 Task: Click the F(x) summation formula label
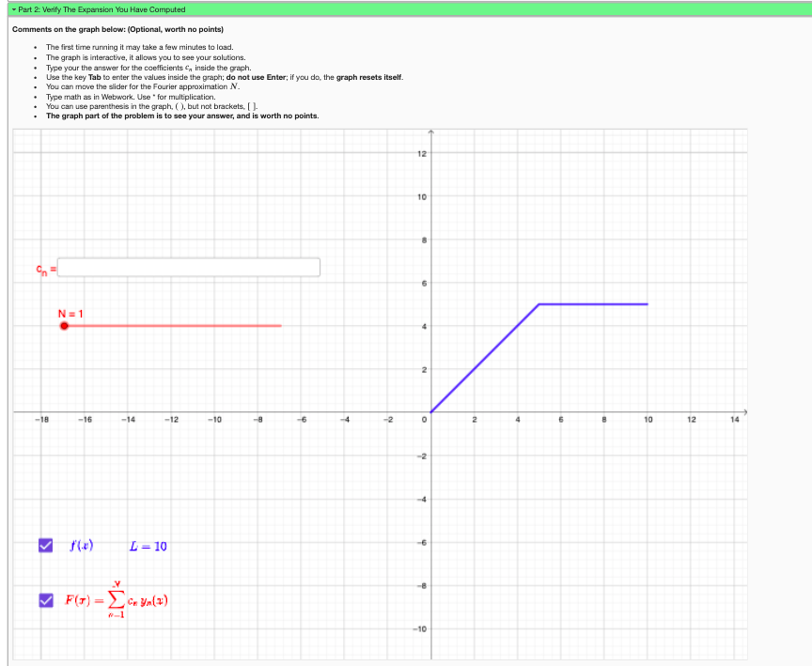(117, 599)
